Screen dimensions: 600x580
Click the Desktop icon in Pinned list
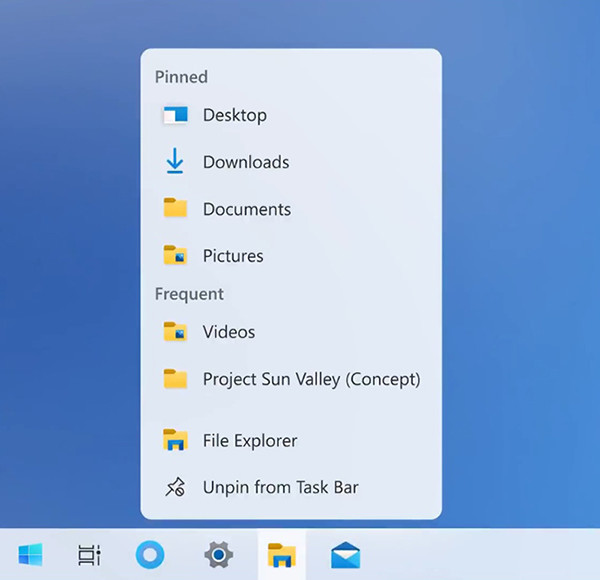[175, 115]
